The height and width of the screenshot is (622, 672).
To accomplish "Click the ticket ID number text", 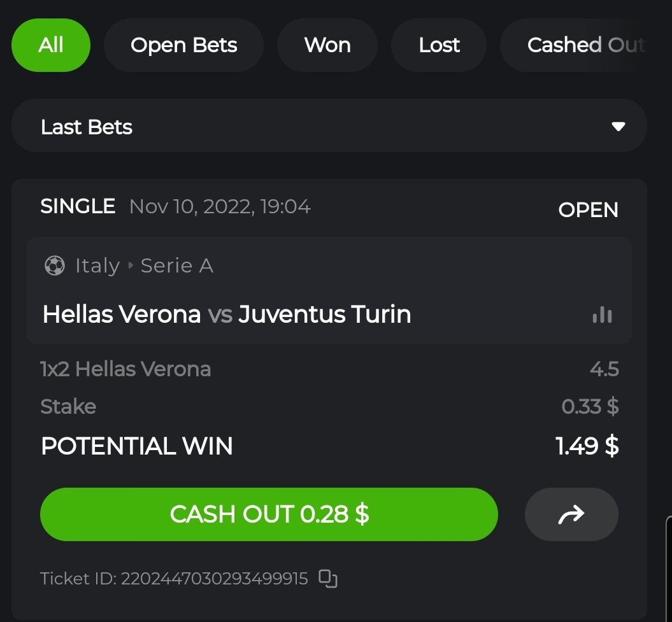I will click(214, 578).
